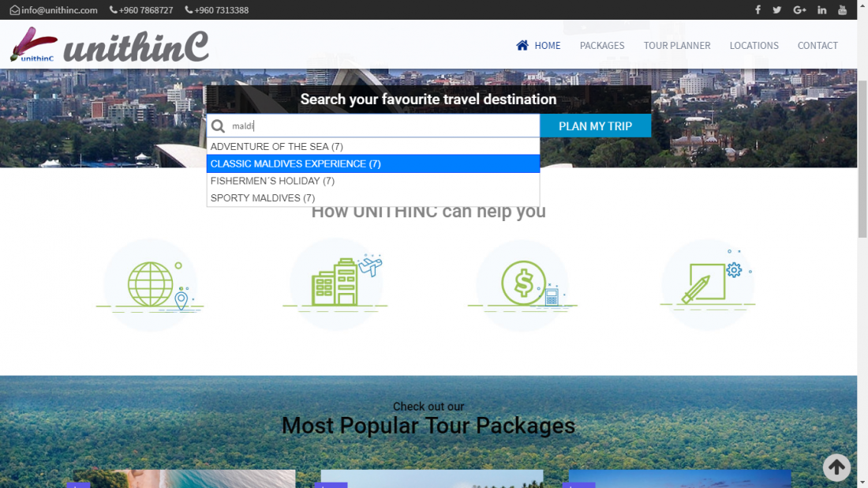Open the CONTACT page
This screenshot has height=488, width=868.
pos(817,46)
